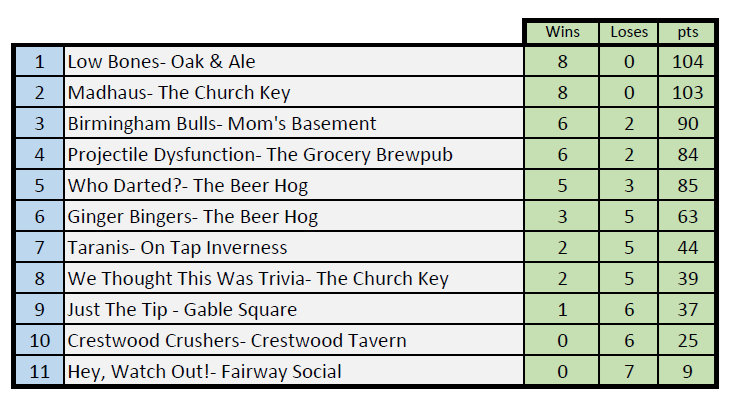Viewport: 733px width, 405px height.
Task: Select Taranis- On Tap Inverness cell
Action: coord(294,247)
